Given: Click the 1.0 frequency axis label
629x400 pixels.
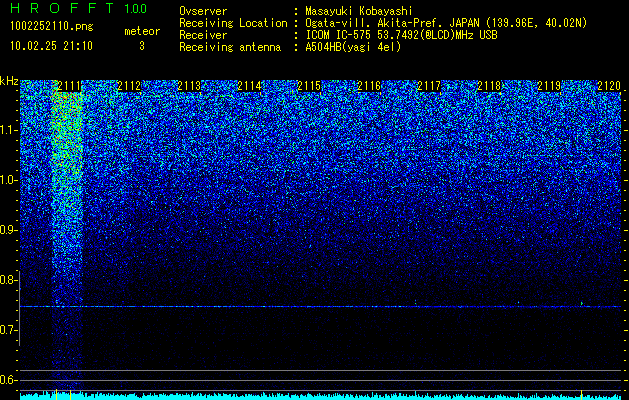Looking at the screenshot, I should 8,180.
